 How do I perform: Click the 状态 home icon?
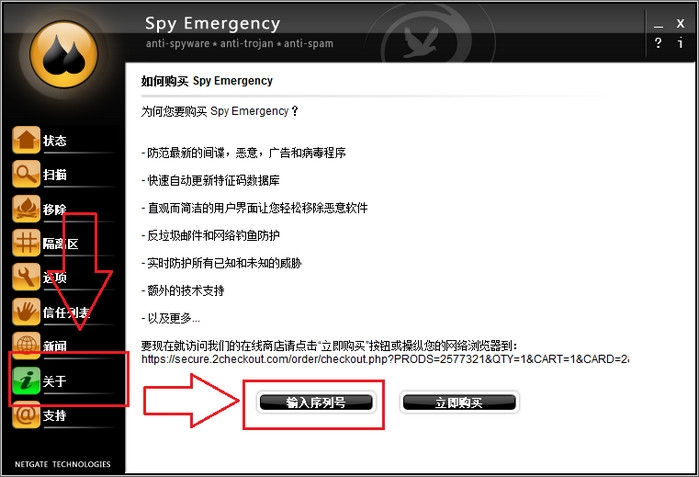pyautogui.click(x=26, y=140)
